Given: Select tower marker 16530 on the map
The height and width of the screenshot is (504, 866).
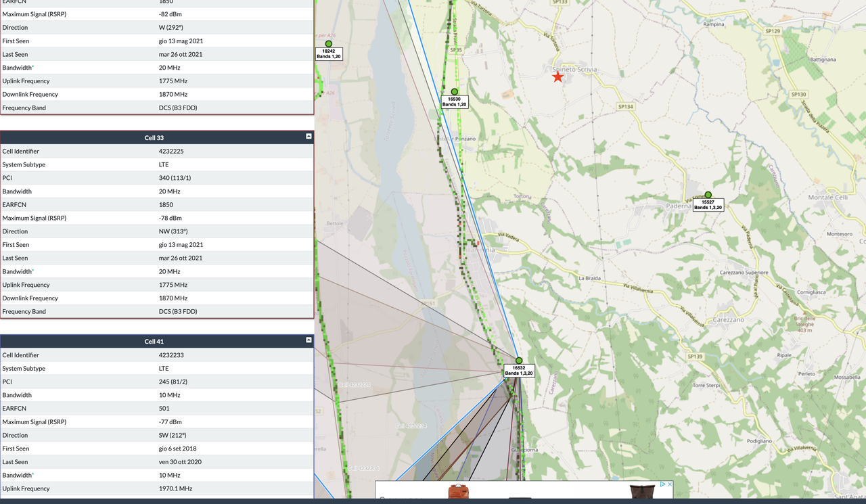Looking at the screenshot, I should tap(455, 91).
